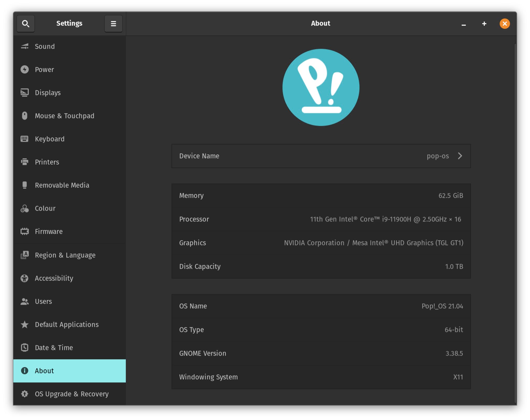This screenshot has width=530, height=420.
Task: Click the pop-os device name value
Action: coord(438,156)
